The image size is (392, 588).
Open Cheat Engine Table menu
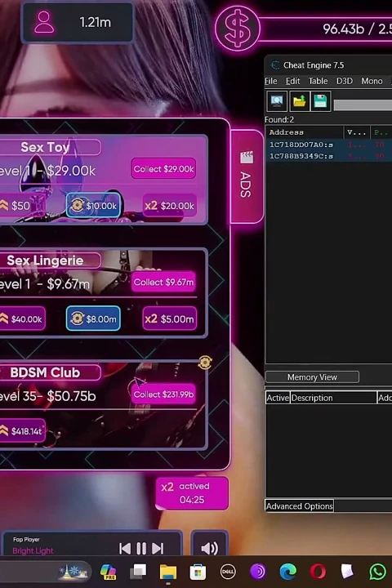click(318, 81)
